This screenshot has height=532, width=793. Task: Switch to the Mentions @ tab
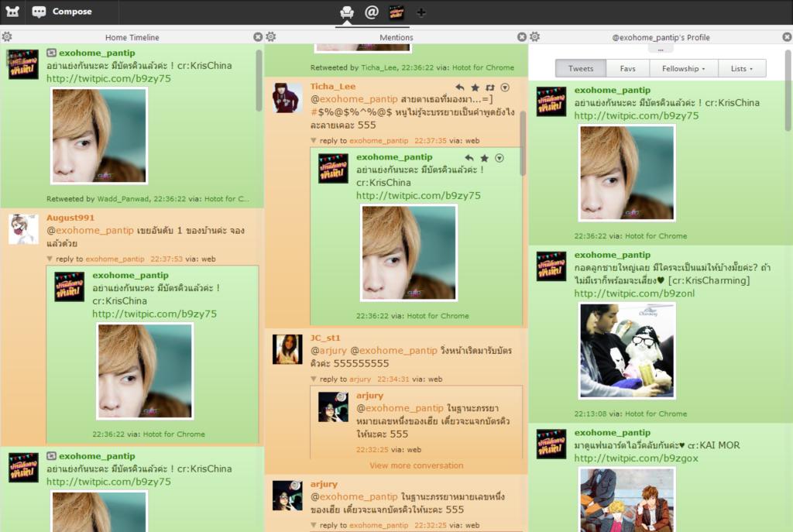click(372, 12)
